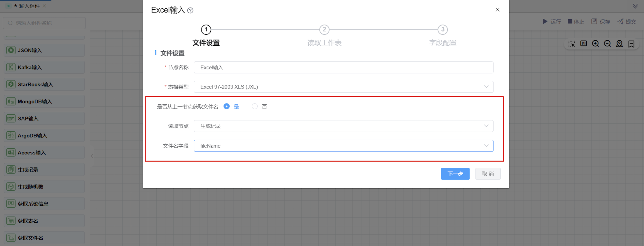The width and height of the screenshot is (644, 246).
Task: Click the JSON输入 component icon
Action: (x=11, y=50)
